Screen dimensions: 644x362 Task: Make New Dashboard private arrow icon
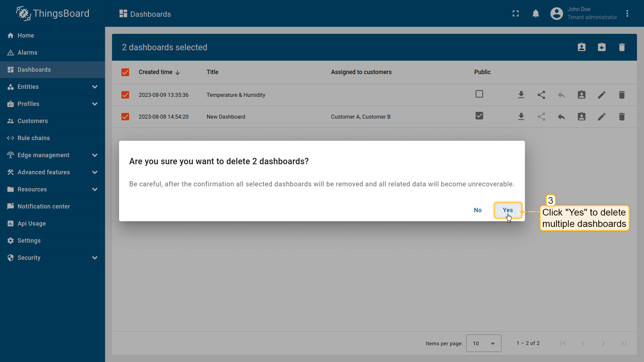561,117
